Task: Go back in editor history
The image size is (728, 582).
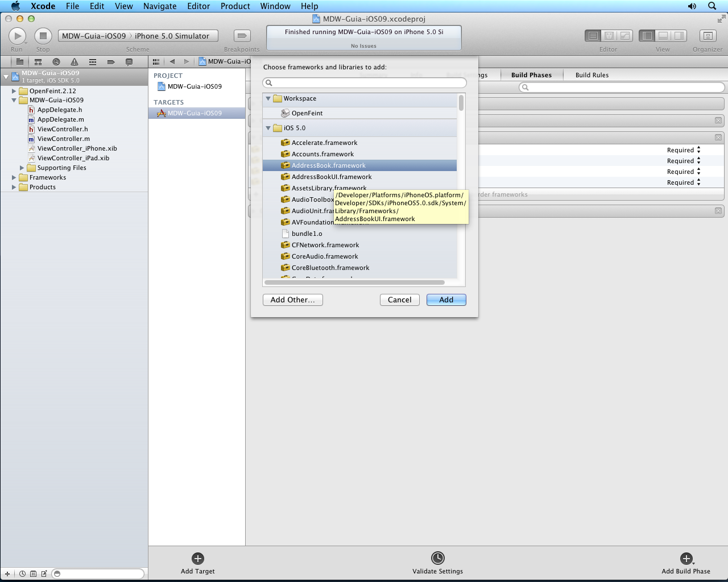Action: 172,61
